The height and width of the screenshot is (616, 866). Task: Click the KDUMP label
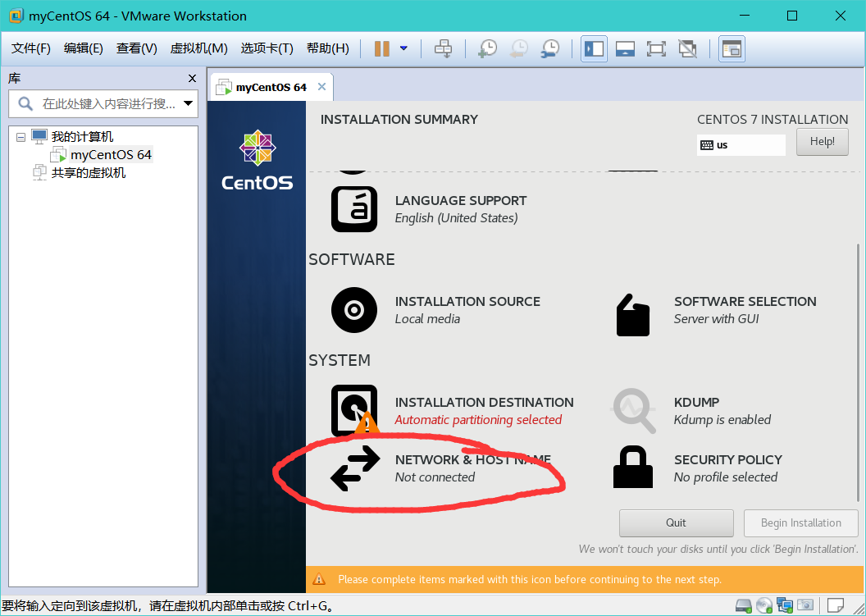[x=696, y=402]
